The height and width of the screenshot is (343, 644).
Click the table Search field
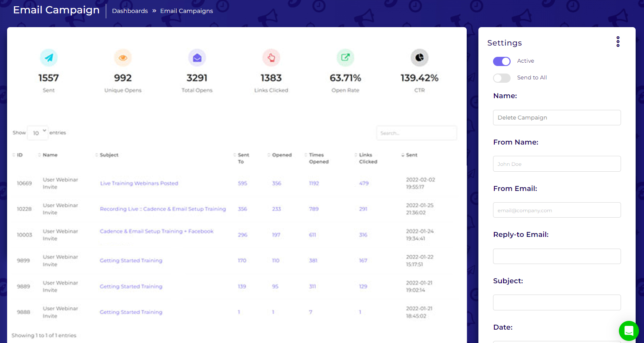pos(417,133)
